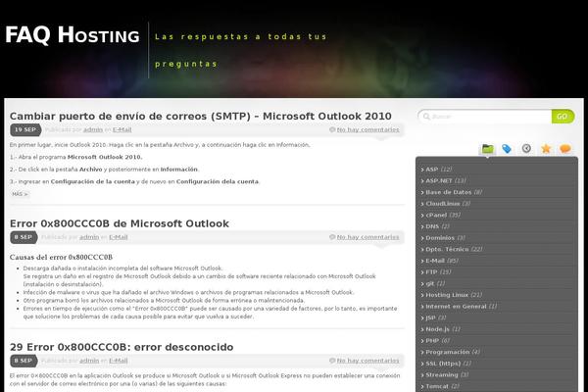Open admin author link on 19 SEP post
This screenshot has height=392, width=588.
tap(93, 129)
